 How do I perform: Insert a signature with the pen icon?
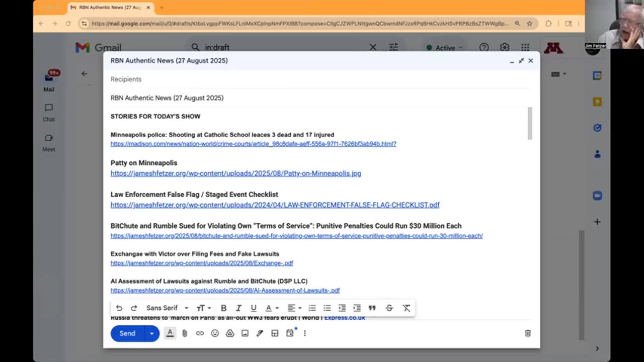click(260, 333)
